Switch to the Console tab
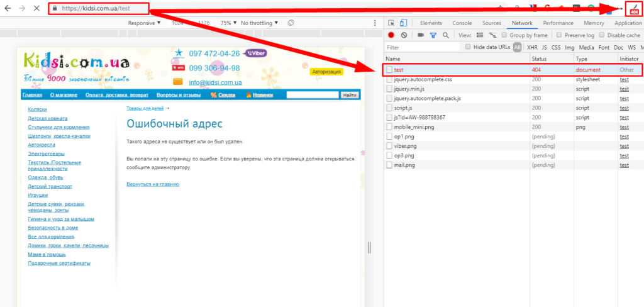644x307 pixels. pyautogui.click(x=462, y=23)
